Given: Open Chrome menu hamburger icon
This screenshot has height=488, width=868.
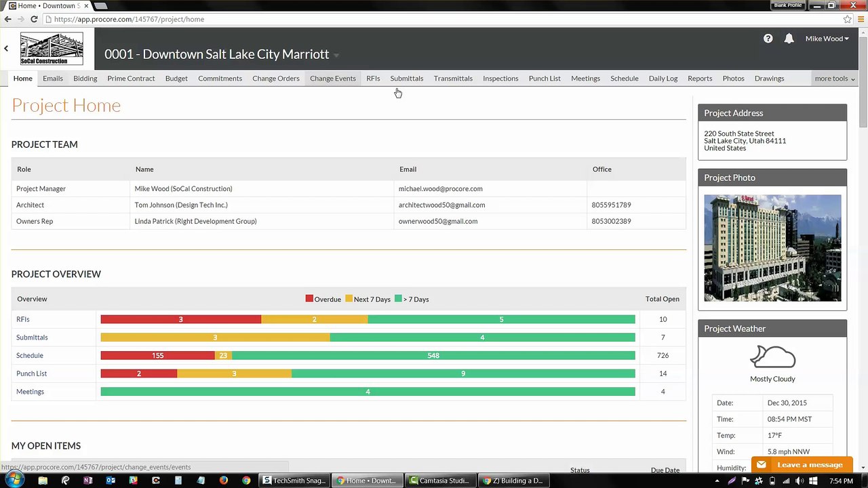Looking at the screenshot, I should pyautogui.click(x=861, y=19).
